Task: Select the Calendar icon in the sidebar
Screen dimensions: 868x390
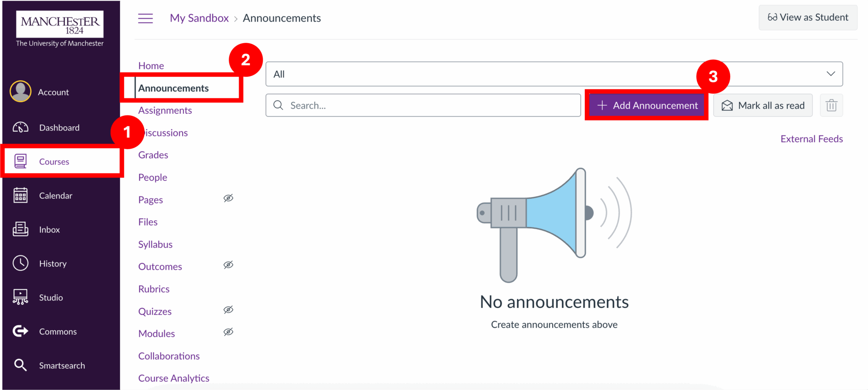Action: click(20, 195)
